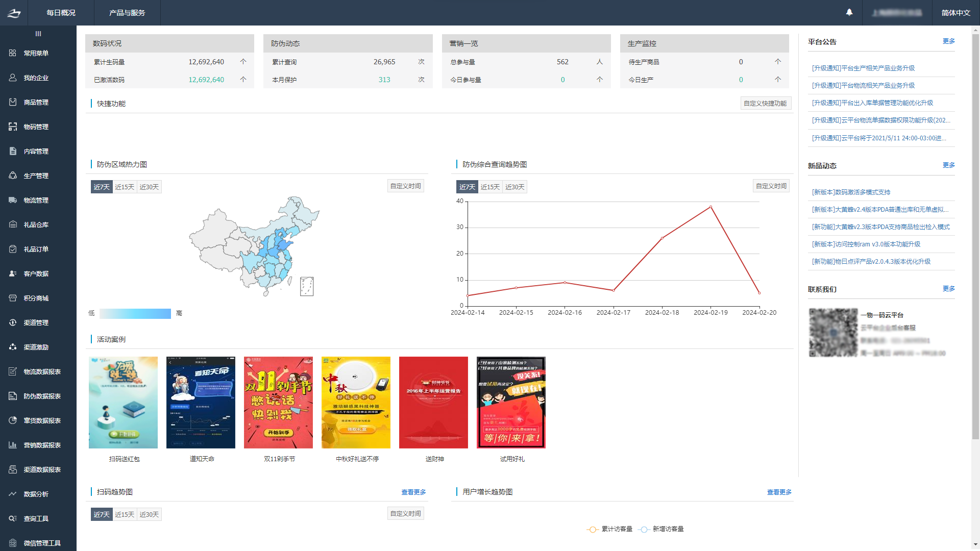
Task: Select 近30天 tab in 防伪区域热力图
Action: point(149,187)
